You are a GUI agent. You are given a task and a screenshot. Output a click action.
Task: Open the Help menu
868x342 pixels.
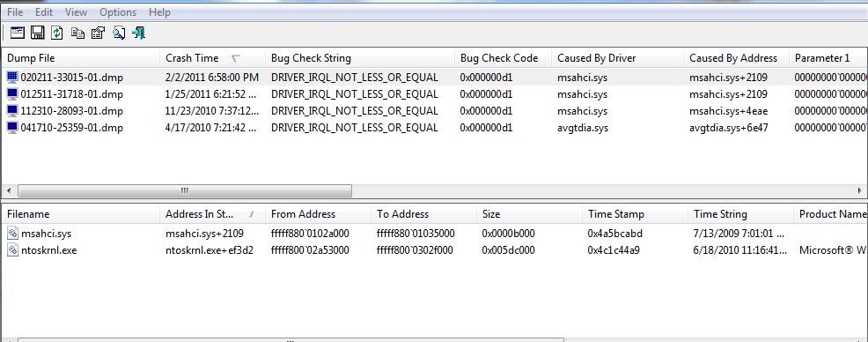click(159, 11)
